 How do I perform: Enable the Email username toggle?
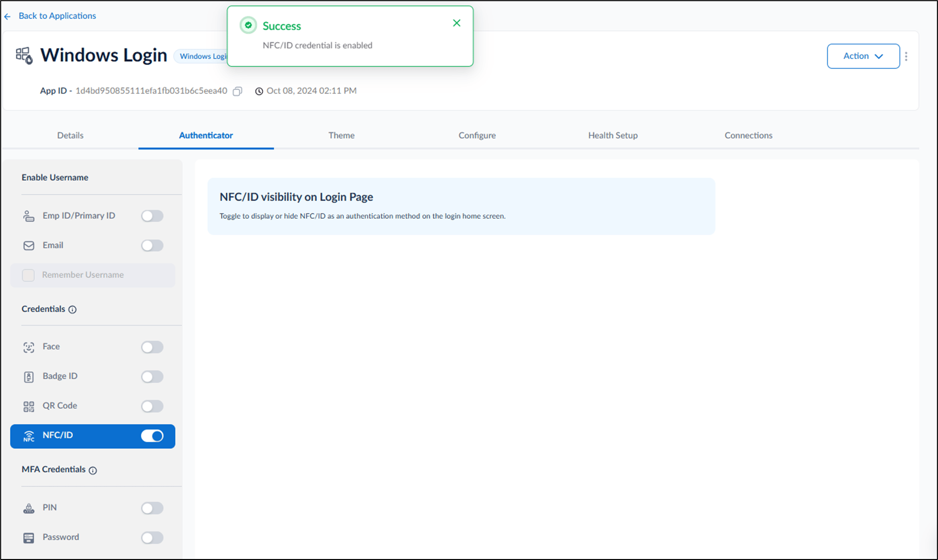[x=152, y=246]
